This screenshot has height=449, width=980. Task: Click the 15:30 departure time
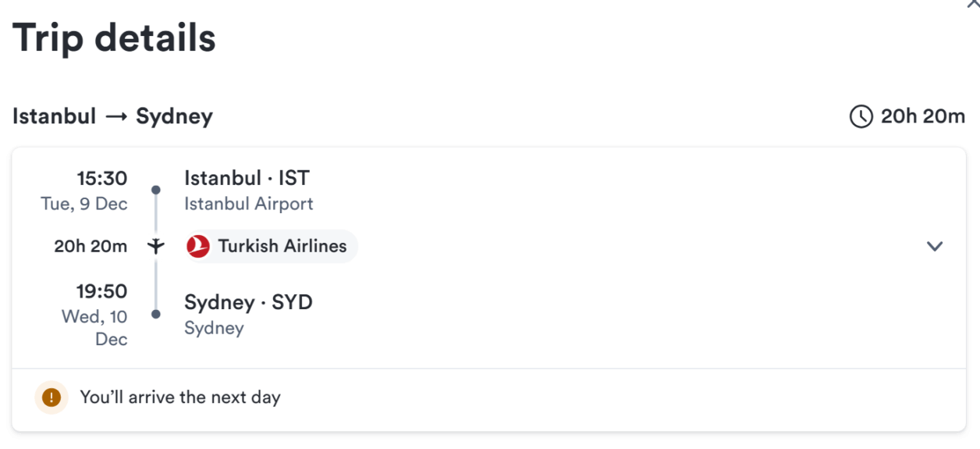pyautogui.click(x=101, y=179)
